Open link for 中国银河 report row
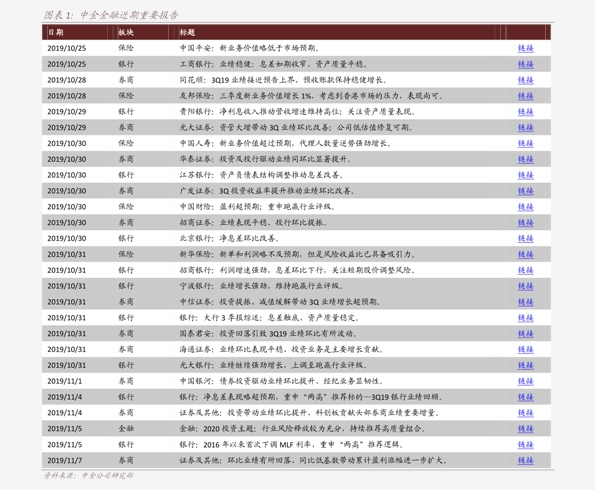595x490 pixels. [x=526, y=381]
